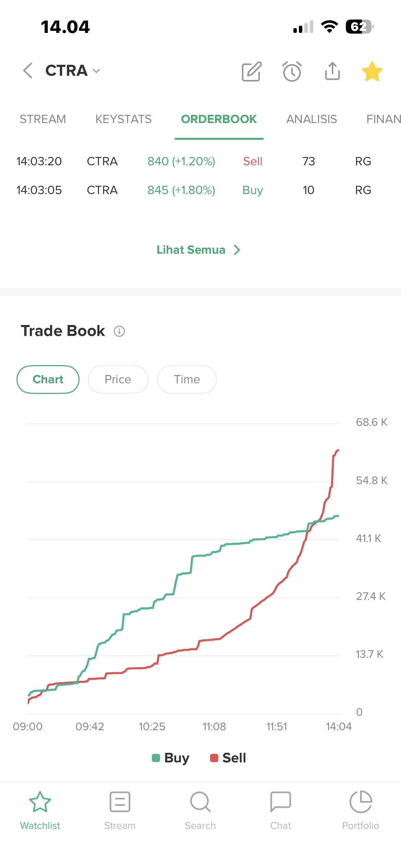Image resolution: width=401 pixels, height=868 pixels.
Task: Tap the back arrow icon
Action: point(28,71)
